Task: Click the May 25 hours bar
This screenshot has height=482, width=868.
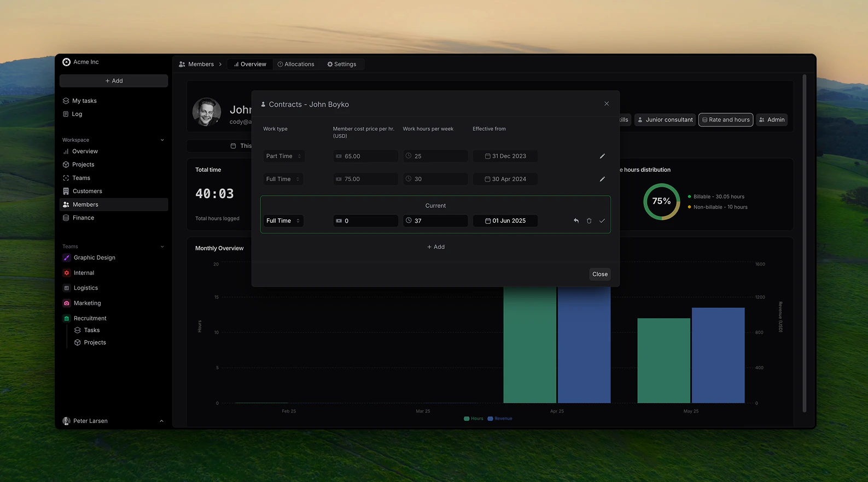Action: click(663, 361)
